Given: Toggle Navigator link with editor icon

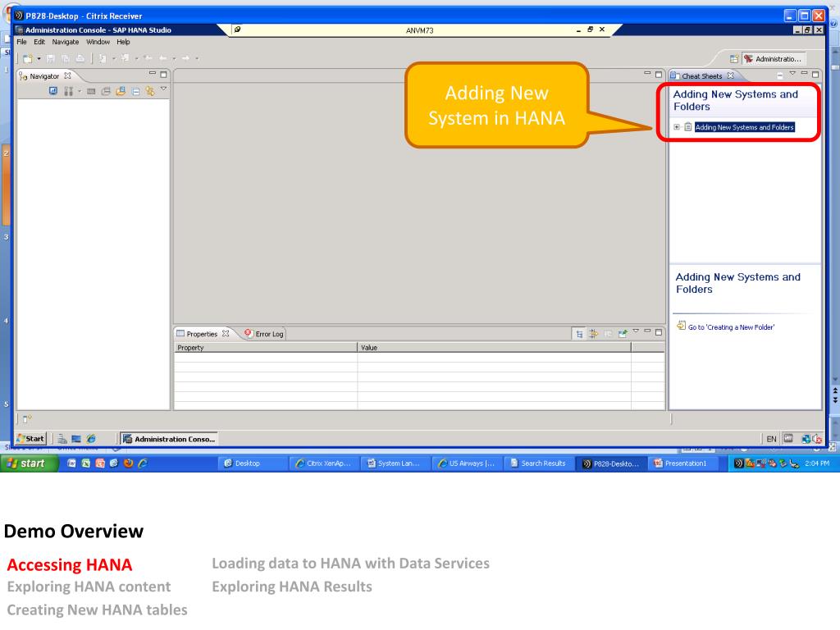Looking at the screenshot, I should pyautogui.click(x=150, y=92).
